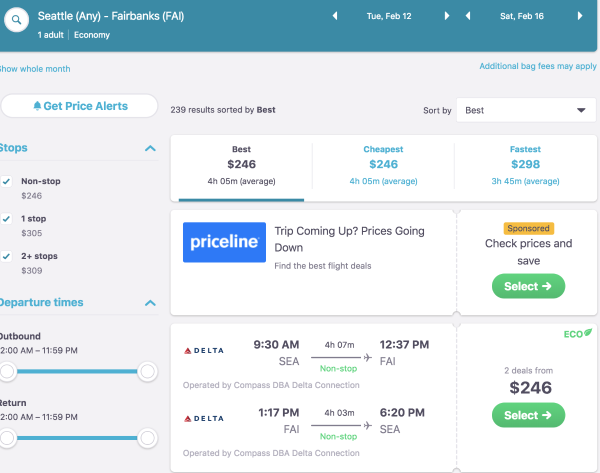Click 'Trip Coming Up? Prices Going Down' headline
The height and width of the screenshot is (473, 600).
(x=349, y=239)
